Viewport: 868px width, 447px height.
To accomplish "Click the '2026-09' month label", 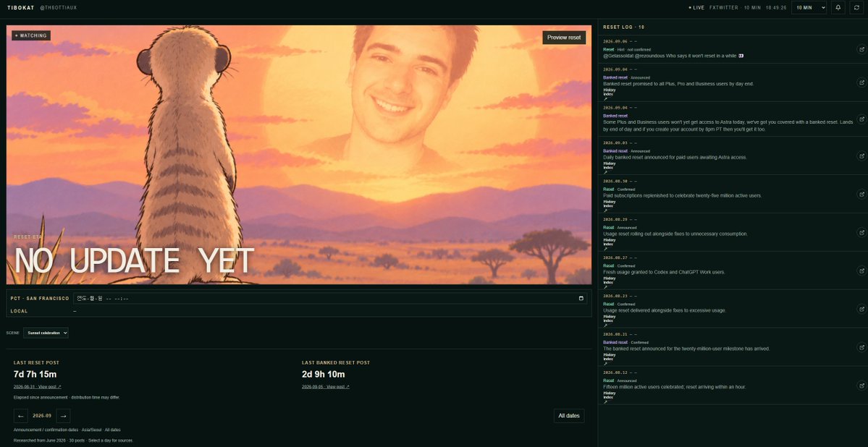I will (x=42, y=416).
